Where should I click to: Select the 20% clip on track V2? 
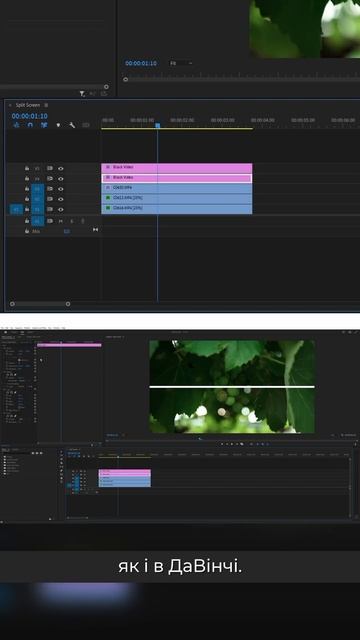pyautogui.click(x=177, y=198)
